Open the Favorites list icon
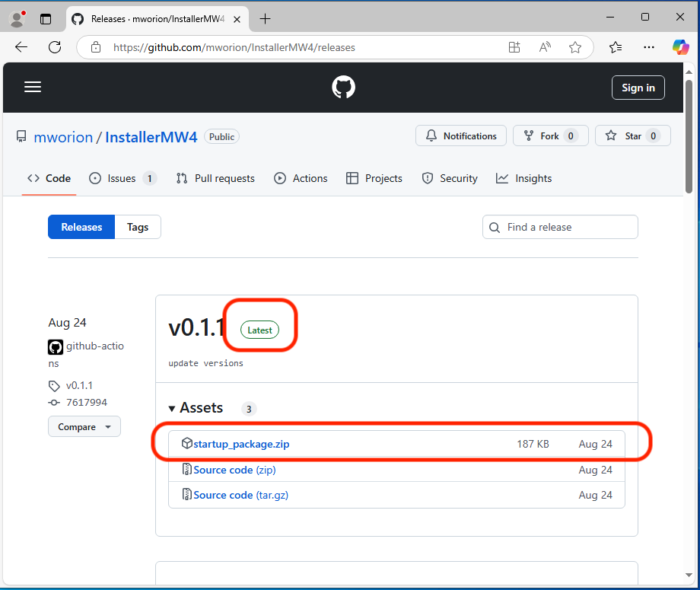Viewport: 700px width, 590px height. [616, 47]
